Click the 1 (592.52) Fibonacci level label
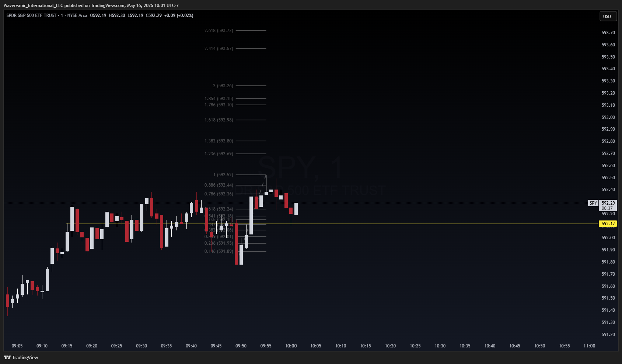622x364 pixels. tap(223, 175)
